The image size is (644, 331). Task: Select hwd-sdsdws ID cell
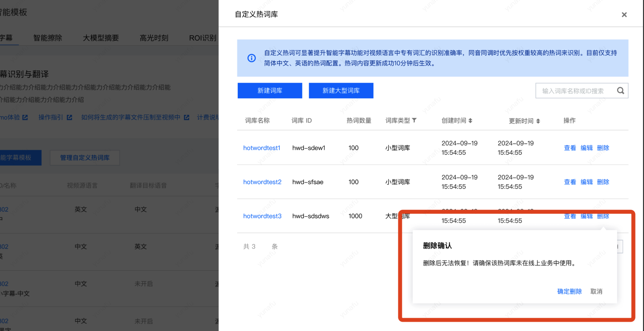(311, 216)
